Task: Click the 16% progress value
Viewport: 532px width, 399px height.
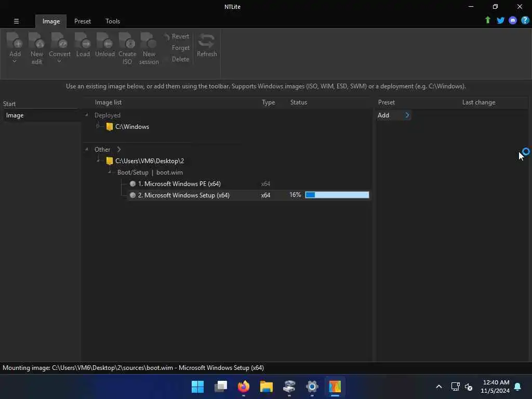Action: [295, 195]
